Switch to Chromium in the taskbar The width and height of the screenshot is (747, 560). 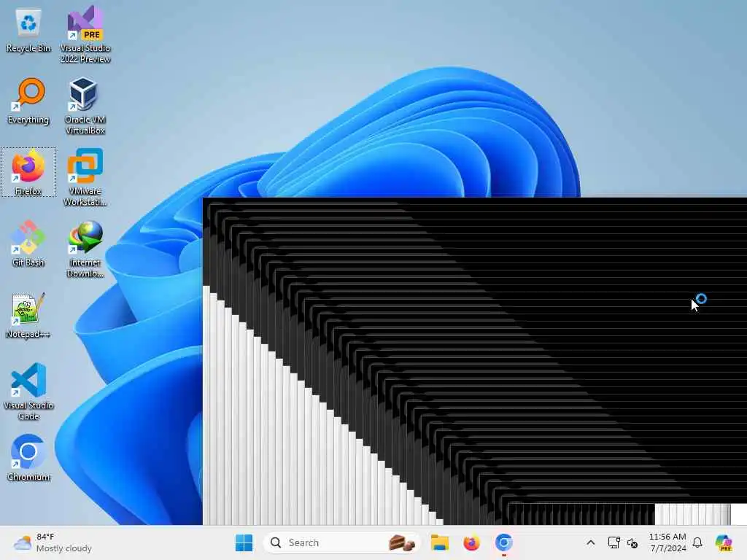[x=503, y=542]
